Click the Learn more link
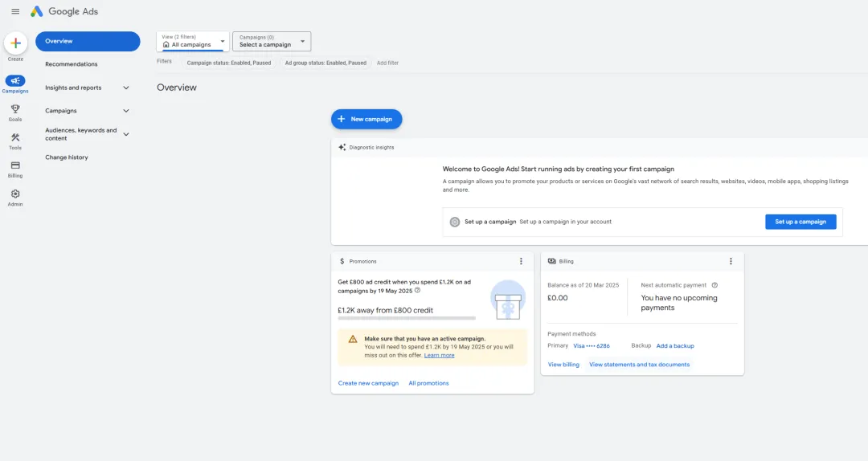The image size is (868, 461). (439, 355)
